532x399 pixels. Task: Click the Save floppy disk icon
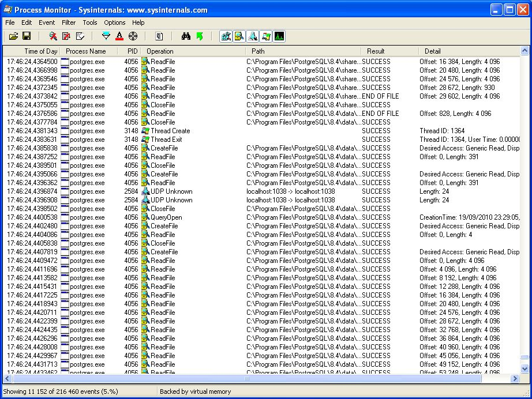tap(27, 36)
